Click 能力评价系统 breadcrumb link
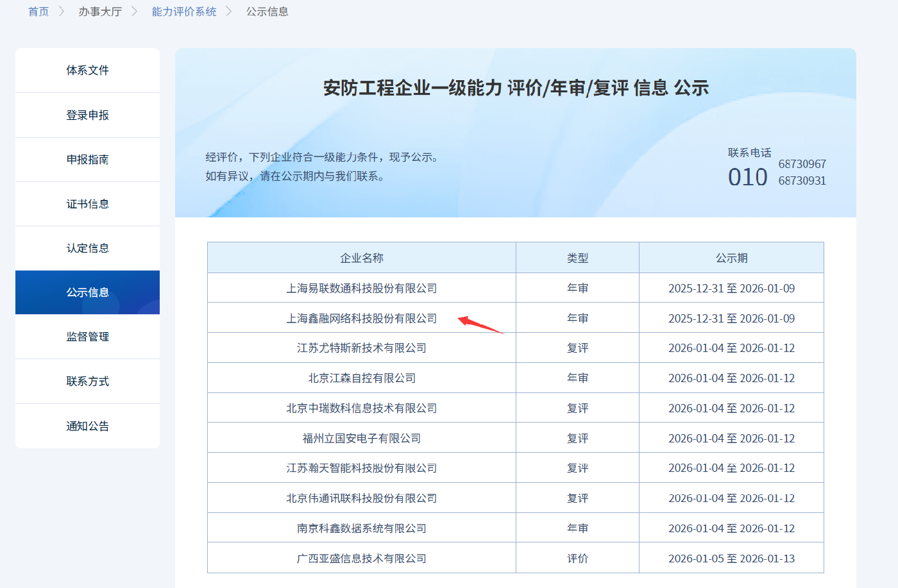This screenshot has height=588, width=898. [184, 11]
